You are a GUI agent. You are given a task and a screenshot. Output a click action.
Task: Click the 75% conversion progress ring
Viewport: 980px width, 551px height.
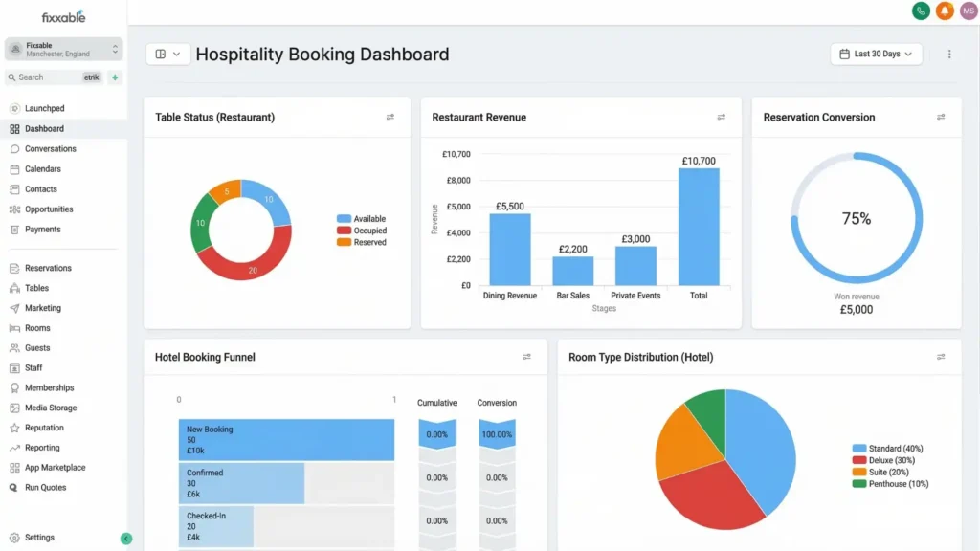point(856,218)
